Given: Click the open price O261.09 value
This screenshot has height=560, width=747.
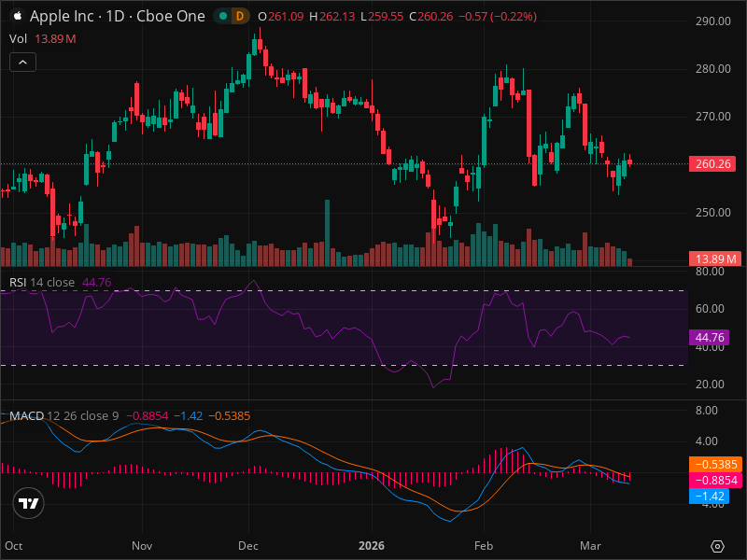Looking at the screenshot, I should click(281, 16).
